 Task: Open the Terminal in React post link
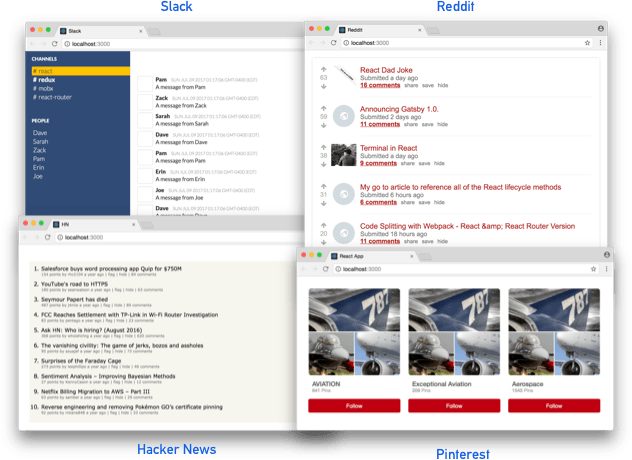[389, 148]
